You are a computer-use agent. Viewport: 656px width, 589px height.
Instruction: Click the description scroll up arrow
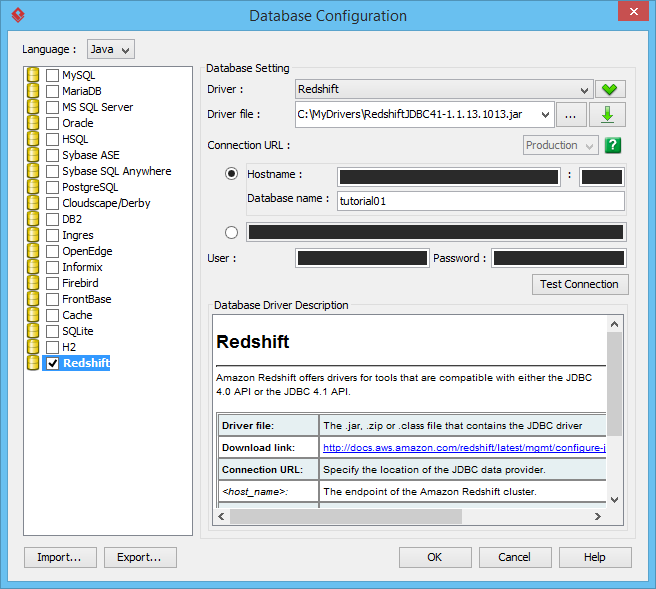(x=614, y=324)
